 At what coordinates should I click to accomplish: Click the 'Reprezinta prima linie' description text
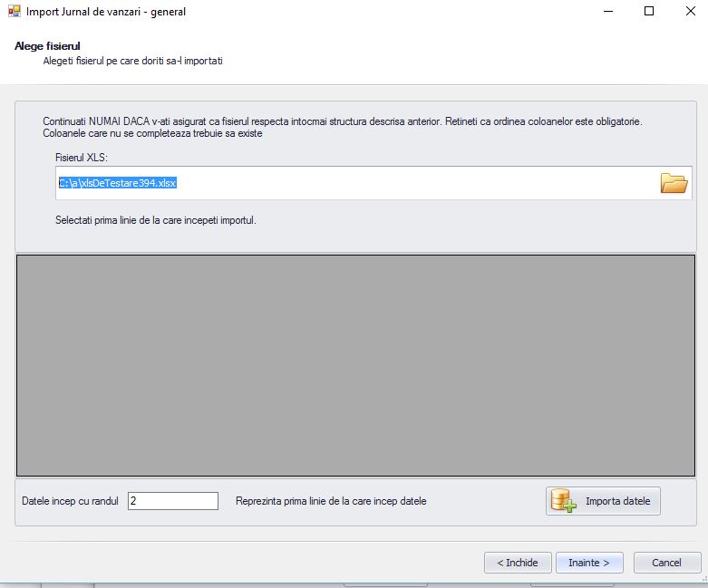tap(330, 501)
